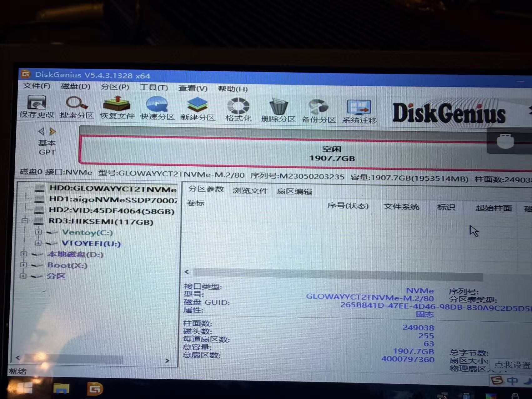
Task: Click the 起始柱面 column header
Action: [494, 208]
